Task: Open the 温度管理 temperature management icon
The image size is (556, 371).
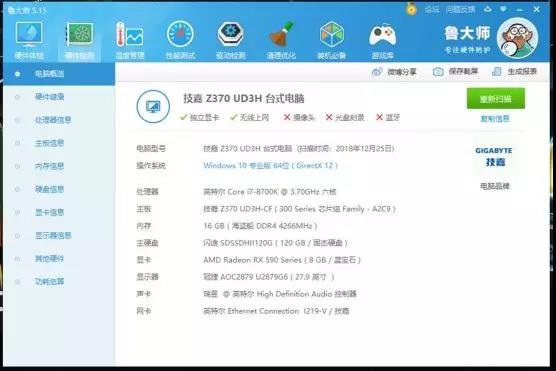Action: click(130, 40)
